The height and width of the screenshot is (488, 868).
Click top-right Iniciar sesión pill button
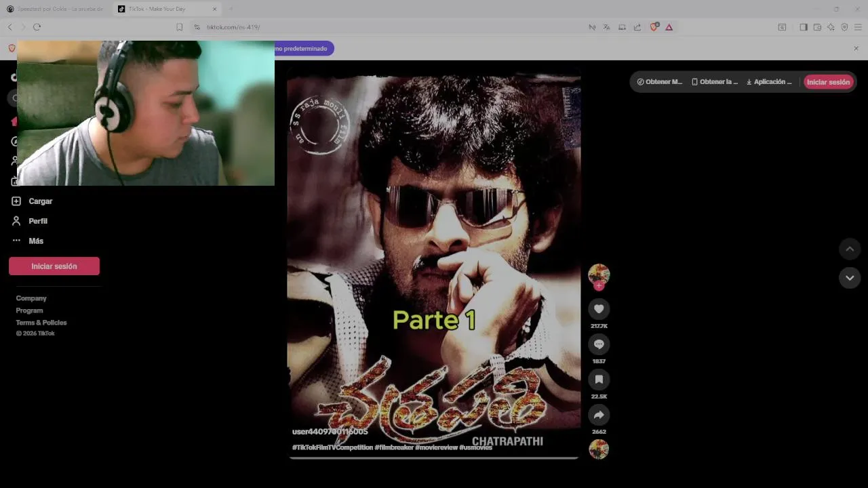(x=828, y=82)
